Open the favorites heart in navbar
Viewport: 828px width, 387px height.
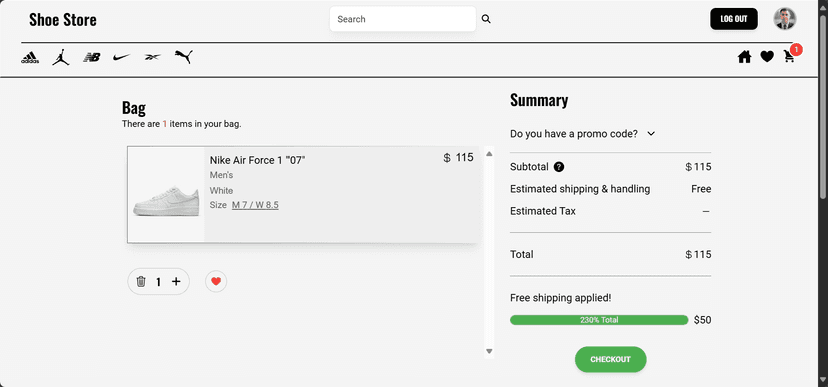(767, 56)
